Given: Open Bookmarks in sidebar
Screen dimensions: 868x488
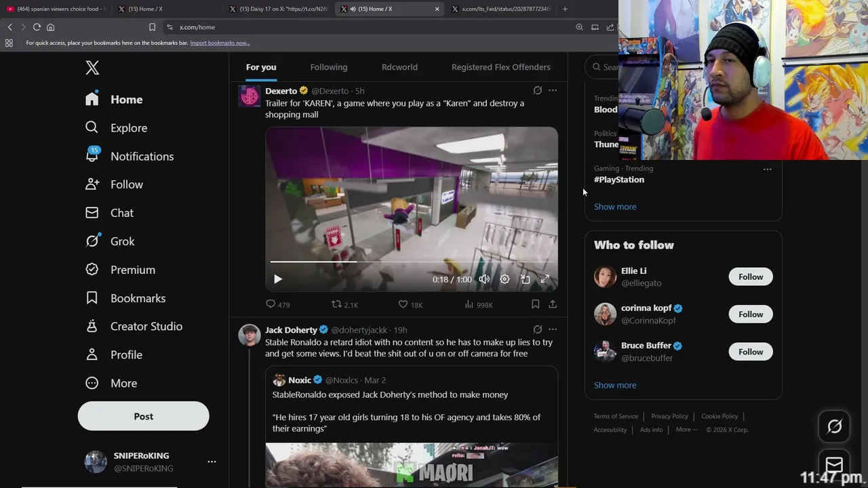Looking at the screenshot, I should click(125, 298).
